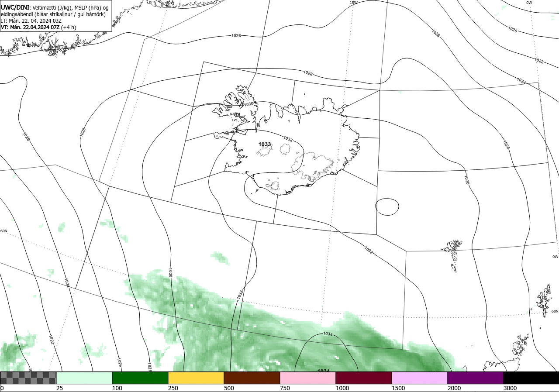Image resolution: width=559 pixels, height=392 pixels.
Task: Click the light purple 1500–2000 legend swatch
Action: click(x=419, y=378)
